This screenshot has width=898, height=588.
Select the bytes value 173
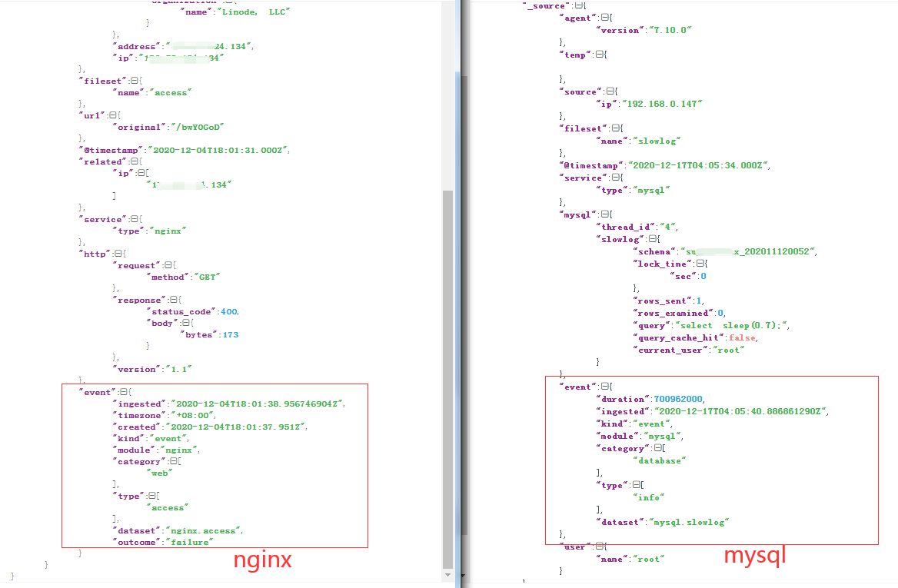tap(231, 335)
